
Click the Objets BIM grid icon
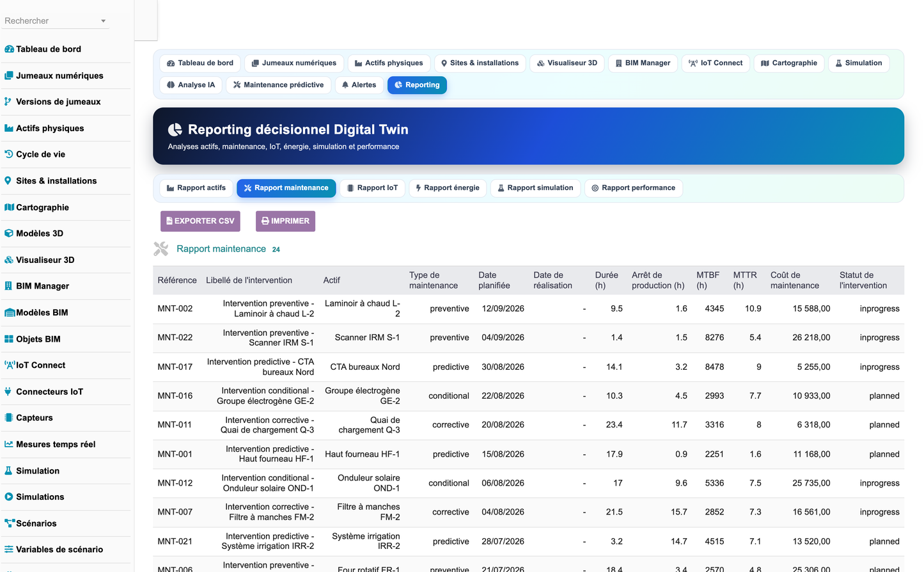tap(9, 339)
